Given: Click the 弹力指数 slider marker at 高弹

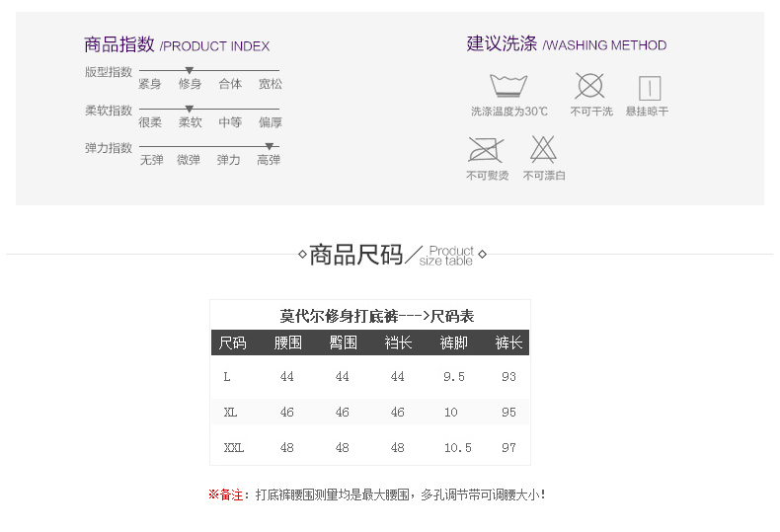Looking at the screenshot, I should click(269, 146).
